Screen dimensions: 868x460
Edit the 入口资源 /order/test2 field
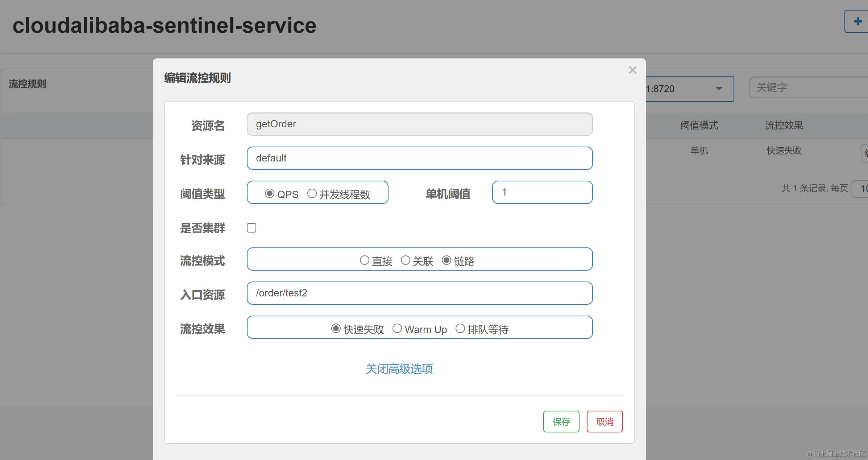tap(419, 293)
